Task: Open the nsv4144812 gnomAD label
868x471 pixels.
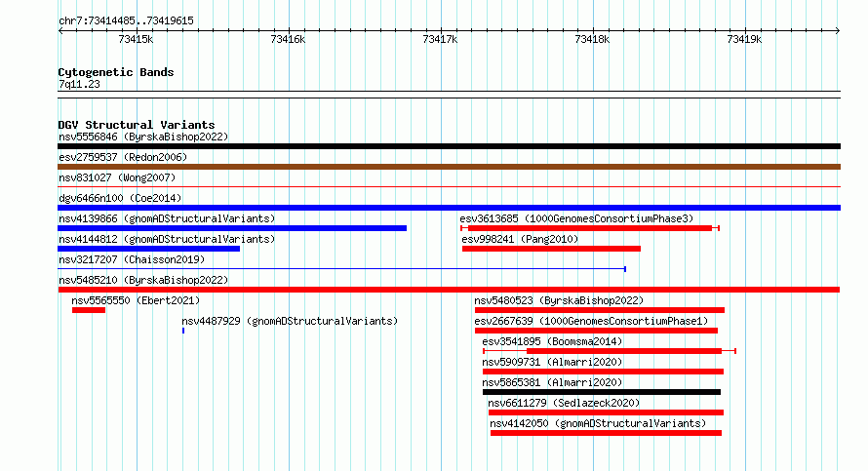Action: click(x=167, y=239)
